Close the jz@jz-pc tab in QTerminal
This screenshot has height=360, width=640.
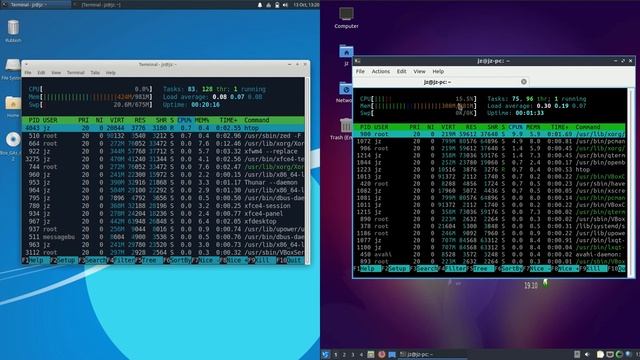tap(524, 82)
